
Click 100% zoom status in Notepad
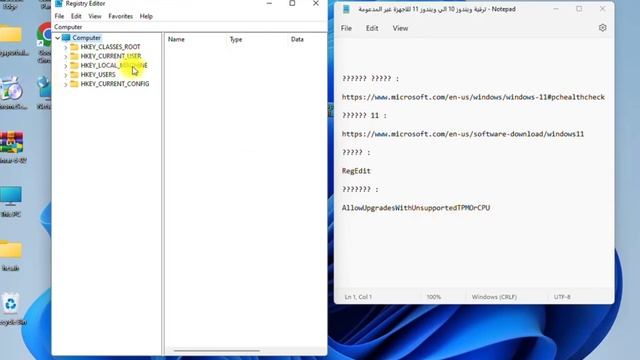[x=433, y=297]
